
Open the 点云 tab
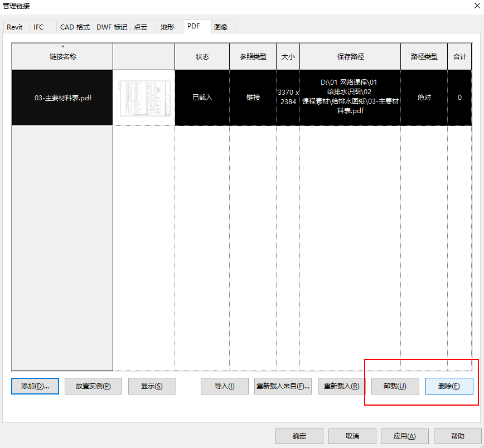(143, 27)
